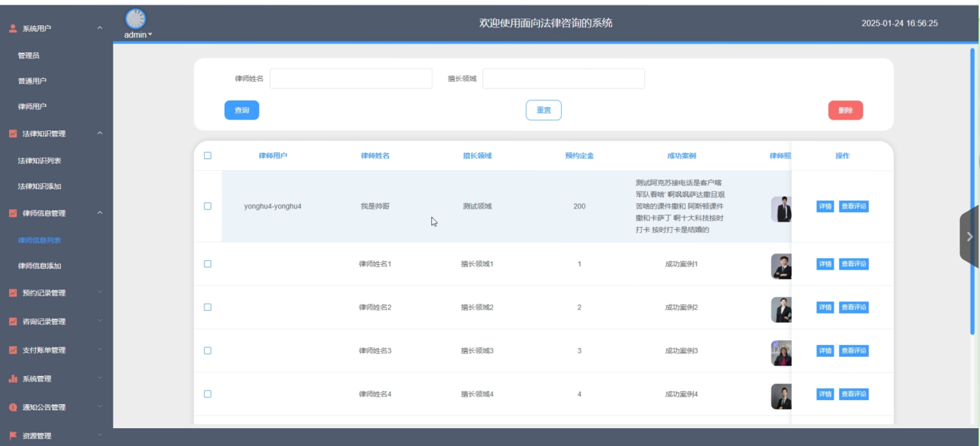Expand the 系统管理 menu chevron
980x446 pixels.
pos(100,379)
